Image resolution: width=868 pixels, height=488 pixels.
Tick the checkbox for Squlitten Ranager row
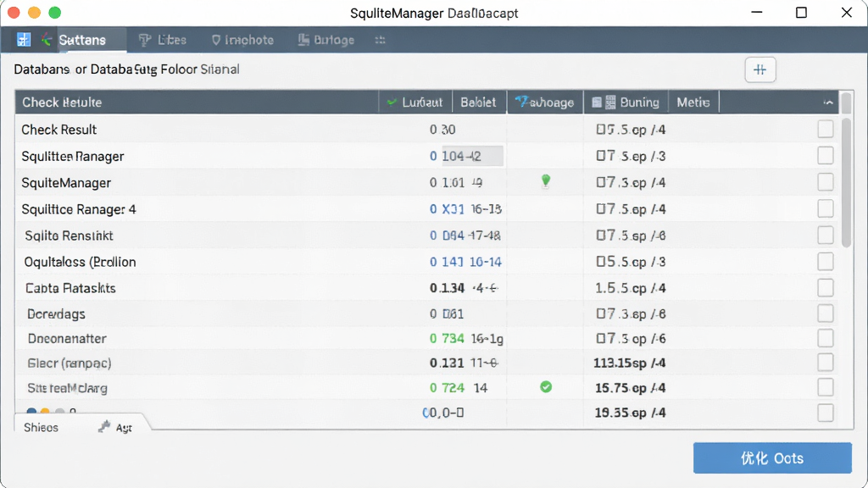[x=826, y=156]
